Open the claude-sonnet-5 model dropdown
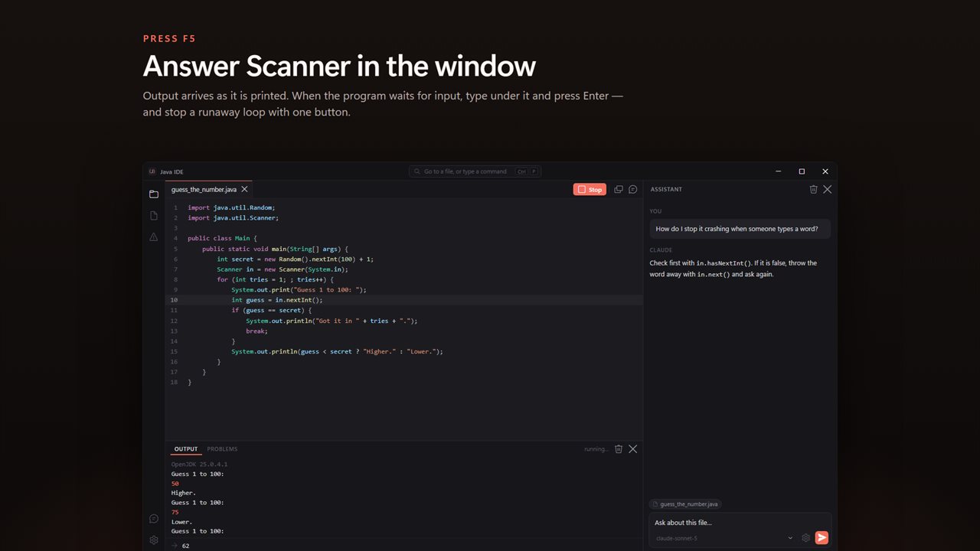The height and width of the screenshot is (551, 980). tap(725, 538)
